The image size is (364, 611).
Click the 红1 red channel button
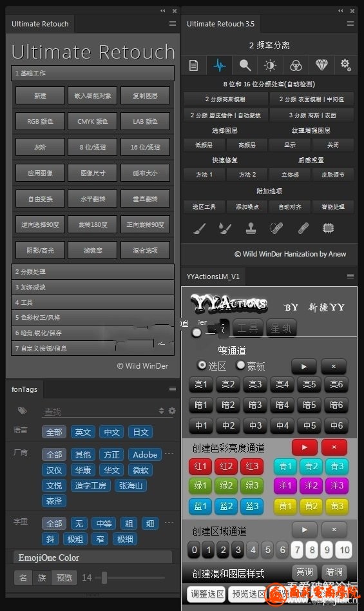(200, 466)
